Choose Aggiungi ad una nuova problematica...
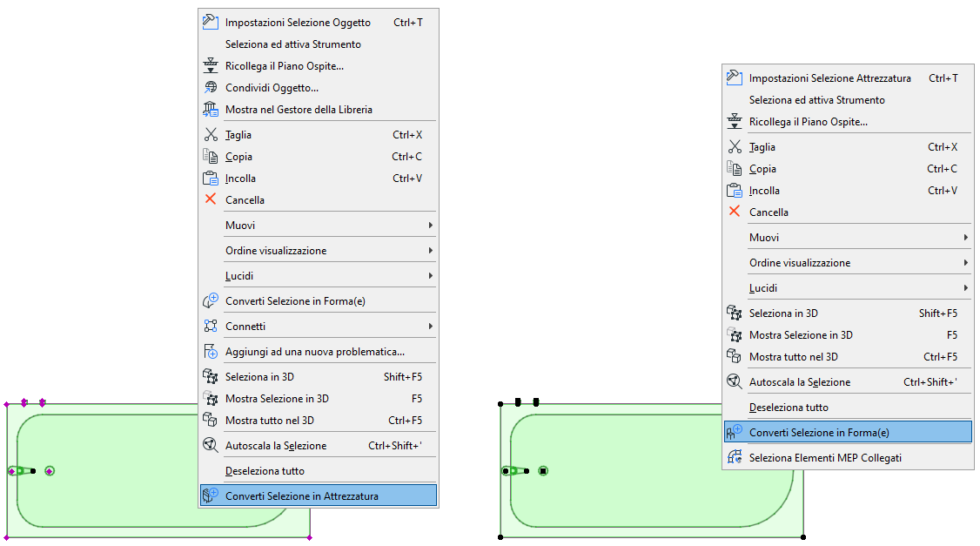Image resolution: width=980 pixels, height=546 pixels. (x=319, y=352)
